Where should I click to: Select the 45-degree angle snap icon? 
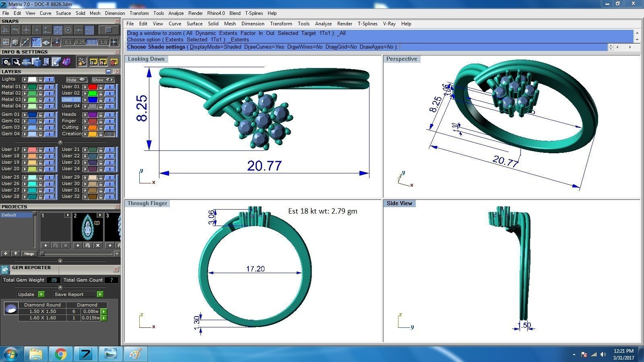tap(36, 42)
